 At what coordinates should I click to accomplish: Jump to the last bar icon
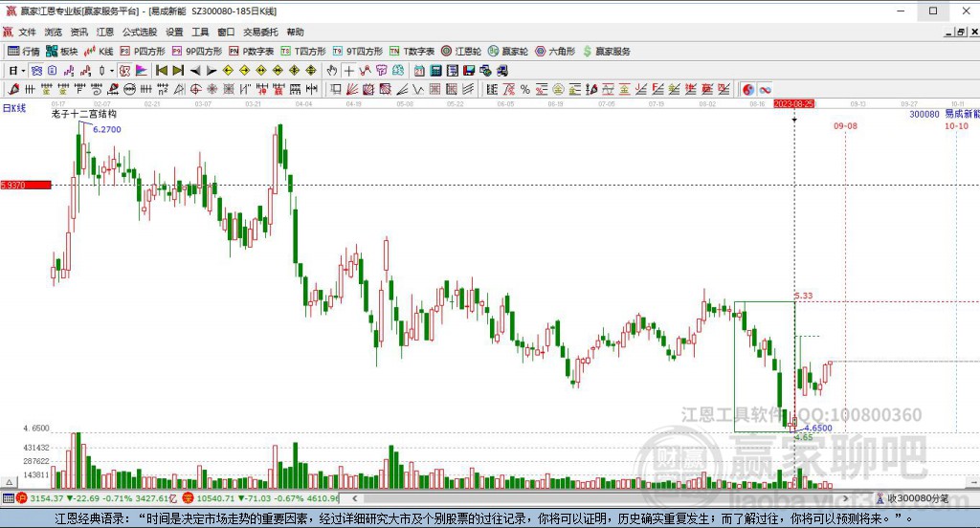coord(178,71)
